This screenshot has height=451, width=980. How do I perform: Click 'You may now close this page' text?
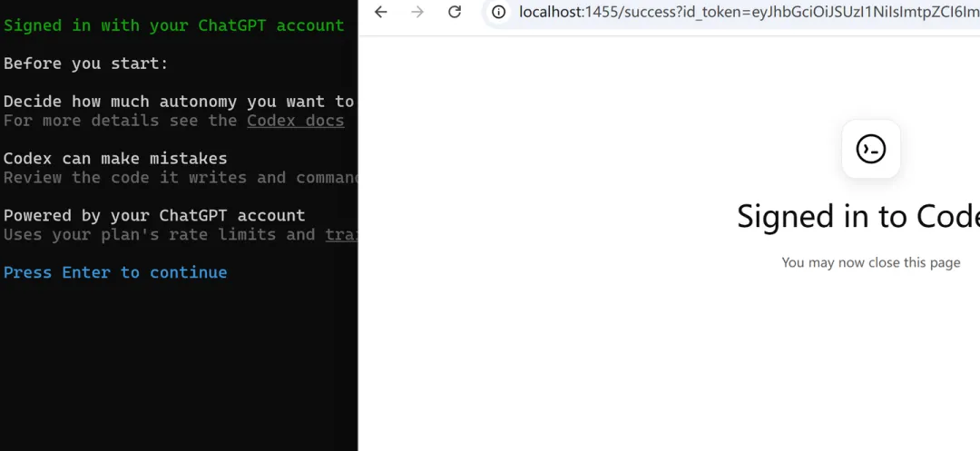pyautogui.click(x=870, y=262)
